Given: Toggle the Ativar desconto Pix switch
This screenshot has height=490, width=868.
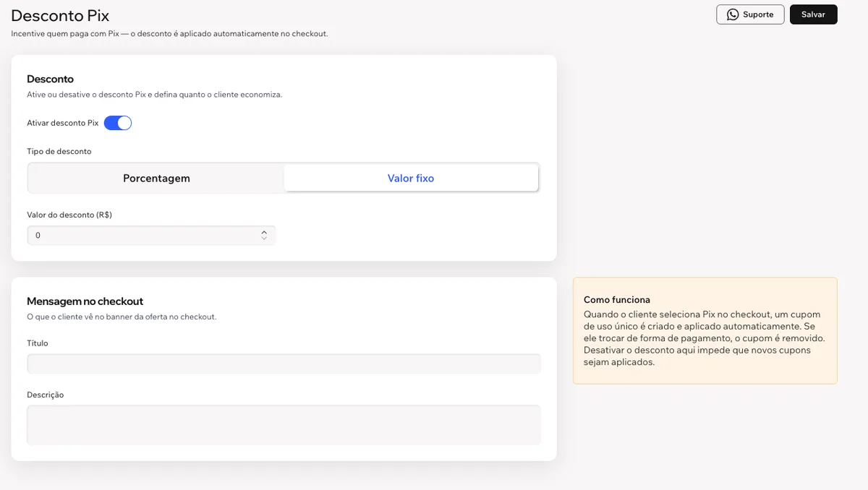Looking at the screenshot, I should [x=118, y=123].
